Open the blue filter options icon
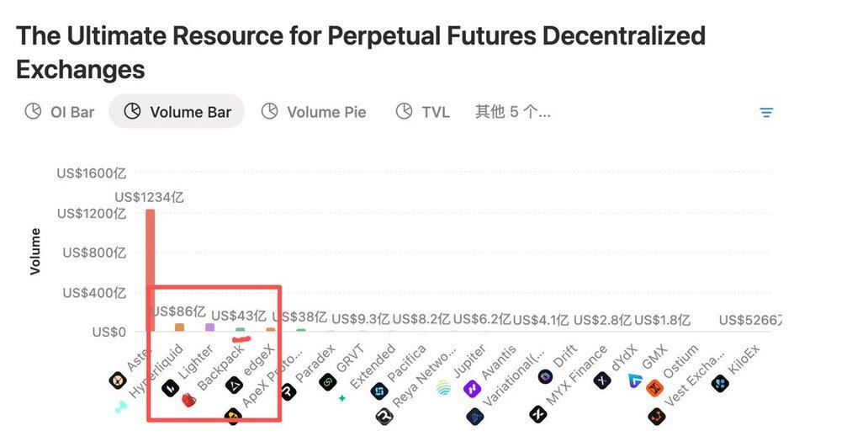This screenshot has height=447, width=868. pos(766,112)
